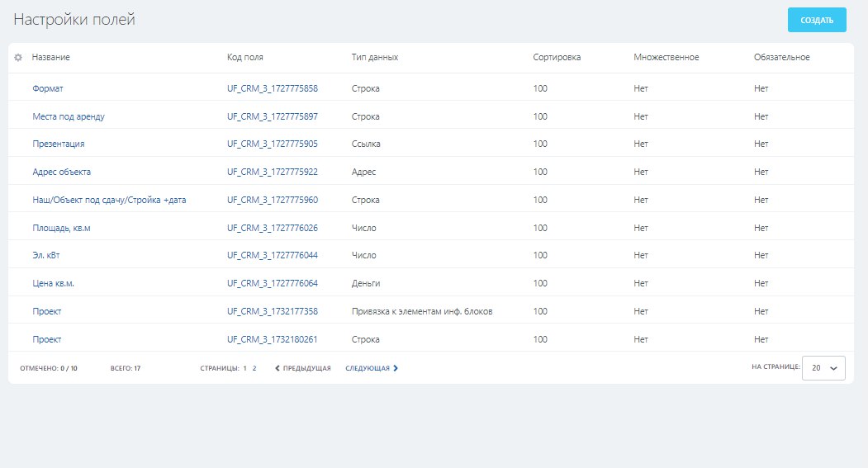Screen dimensions: 868x468
Task: Open the Эл. кВт field
Action: click(45, 255)
